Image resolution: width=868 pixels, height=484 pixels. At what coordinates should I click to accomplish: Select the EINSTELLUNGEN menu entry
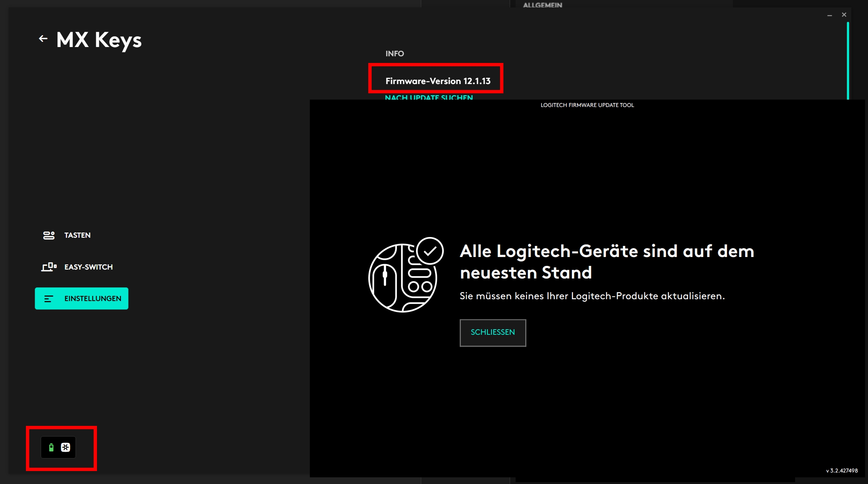point(93,298)
